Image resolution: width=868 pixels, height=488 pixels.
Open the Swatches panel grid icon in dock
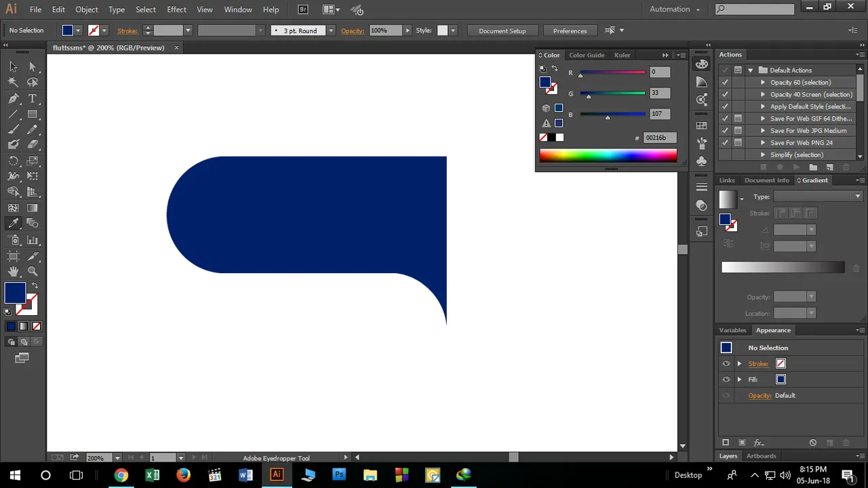click(702, 125)
